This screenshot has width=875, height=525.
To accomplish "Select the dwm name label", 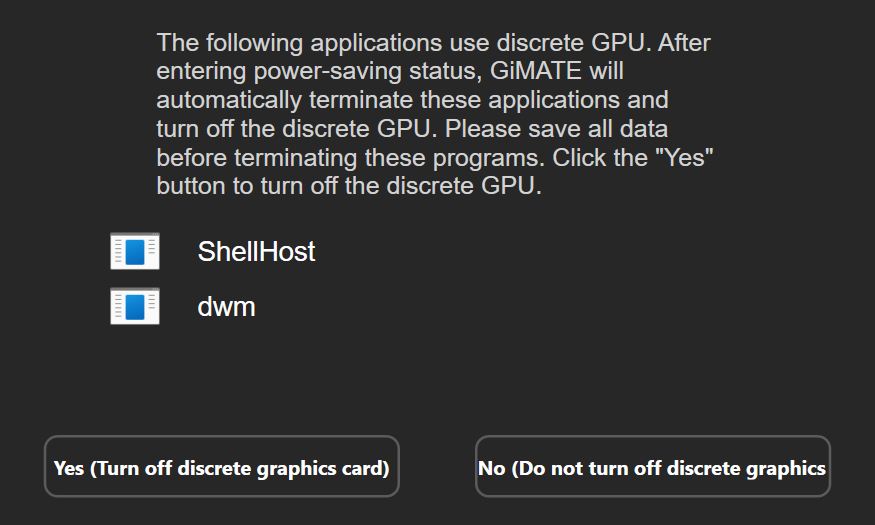I will [226, 306].
